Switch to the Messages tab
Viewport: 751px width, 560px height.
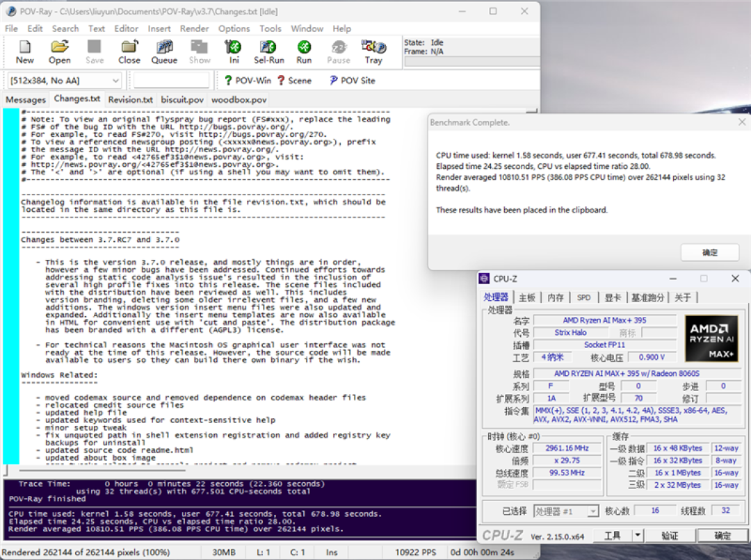26,99
